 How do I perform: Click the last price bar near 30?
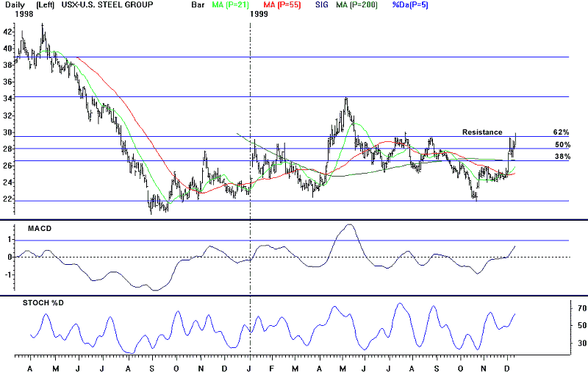[516, 139]
